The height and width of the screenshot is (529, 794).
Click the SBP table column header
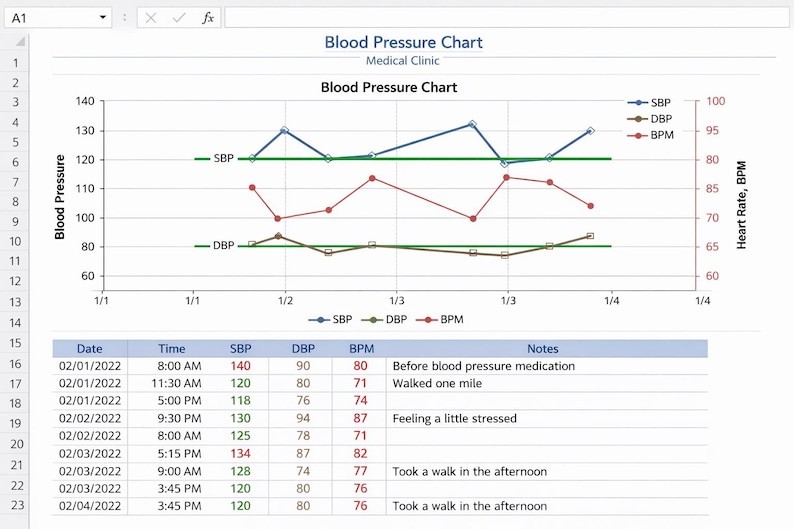241,349
